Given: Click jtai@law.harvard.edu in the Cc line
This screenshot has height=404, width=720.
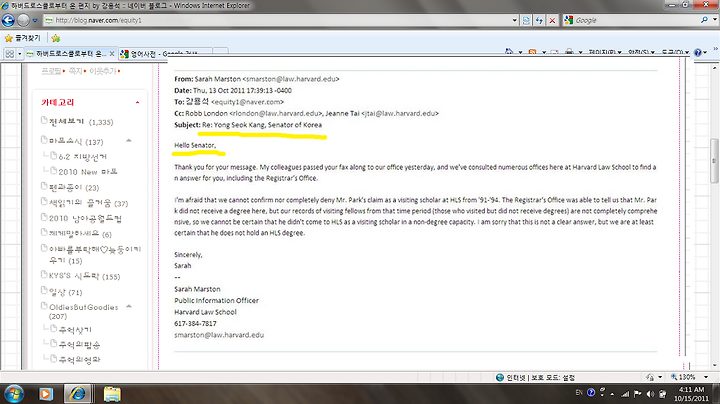Looking at the screenshot, I should 399,113.
